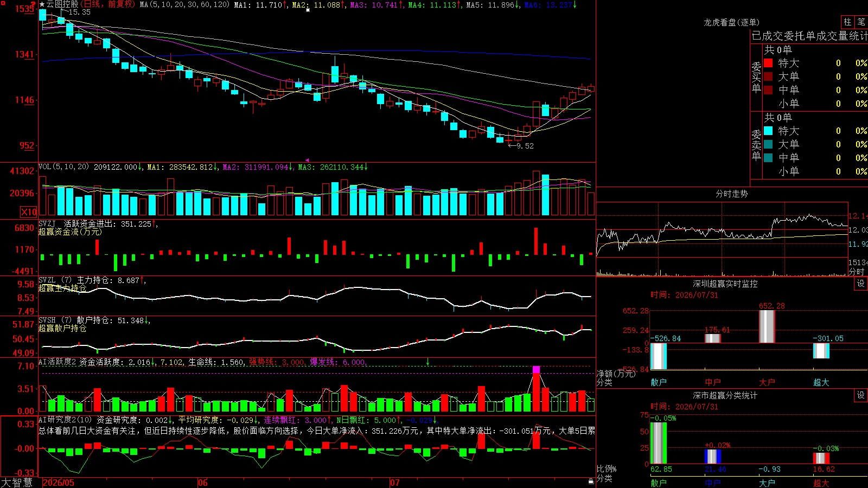Image resolution: width=868 pixels, height=488 pixels.
Task: Click the -301.05 超大 bar in 深圳超赢实时监控
Action: click(x=821, y=350)
